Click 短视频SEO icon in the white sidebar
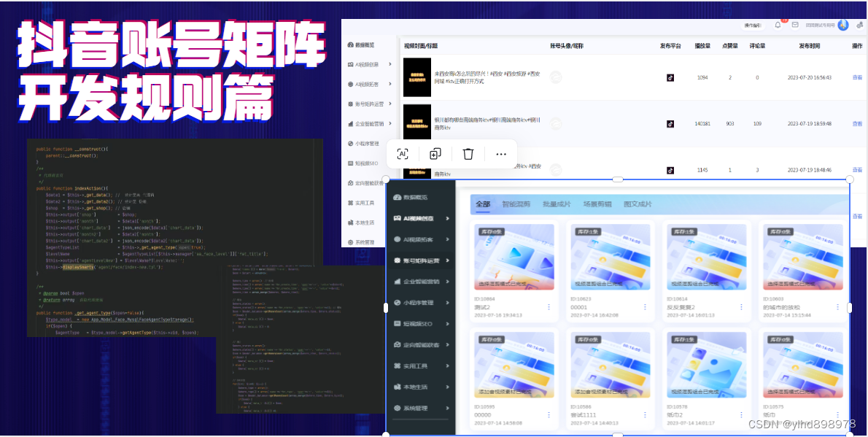This screenshot has width=868, height=437. coord(350,163)
